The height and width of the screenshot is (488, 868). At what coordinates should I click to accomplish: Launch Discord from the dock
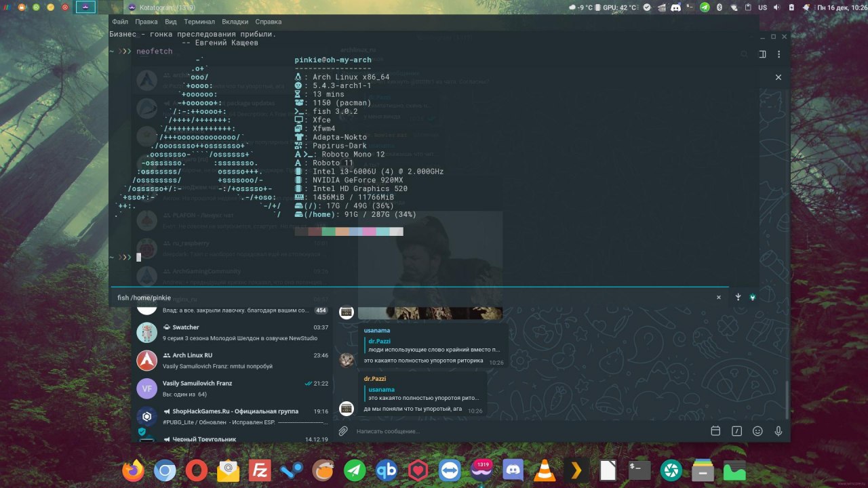click(513, 470)
